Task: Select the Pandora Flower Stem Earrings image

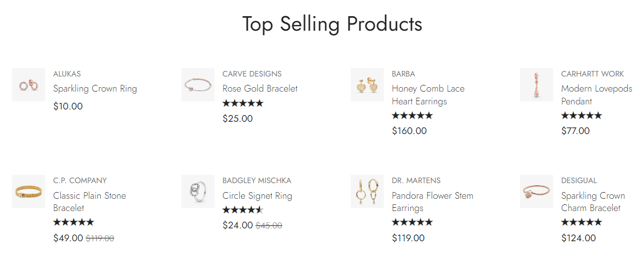Action: click(367, 192)
